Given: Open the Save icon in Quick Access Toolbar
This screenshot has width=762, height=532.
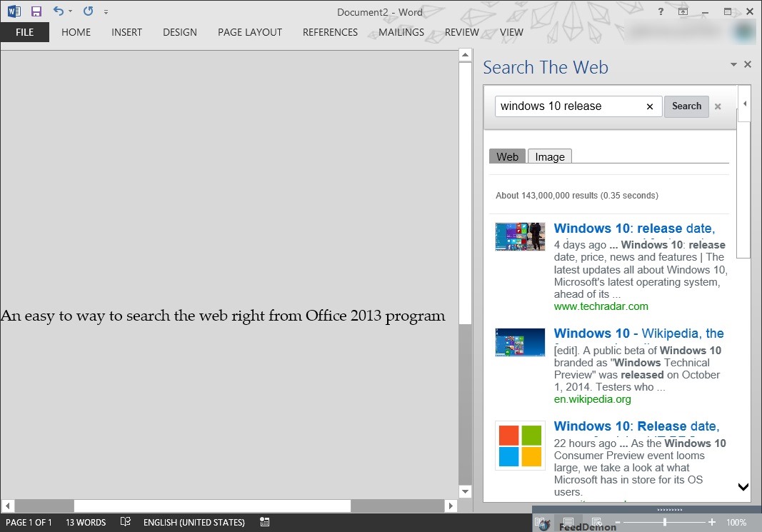Looking at the screenshot, I should 35,11.
